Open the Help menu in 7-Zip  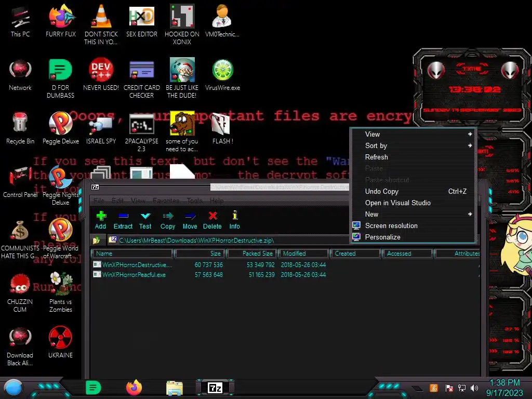tap(217, 201)
